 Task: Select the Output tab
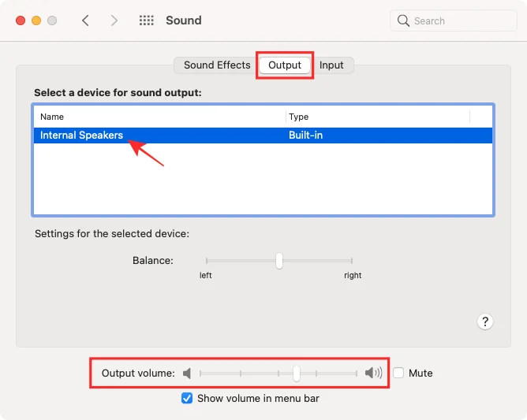coord(285,65)
